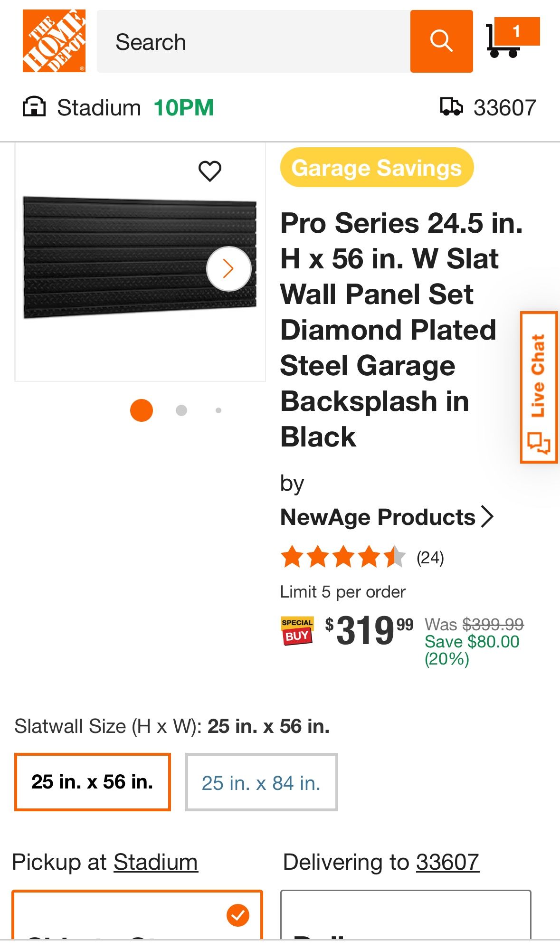Confirm the 25 in. x 56 in. size selection

click(93, 782)
